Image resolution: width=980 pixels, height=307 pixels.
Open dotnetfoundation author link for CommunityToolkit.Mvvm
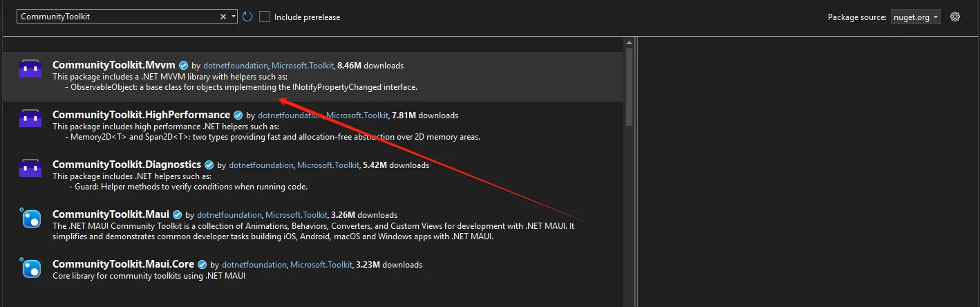click(234, 66)
